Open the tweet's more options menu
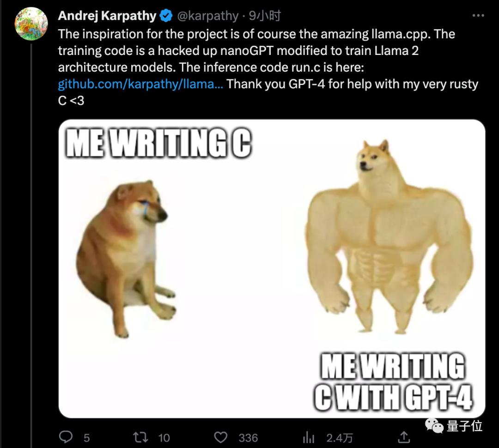This screenshot has height=448, width=499. click(478, 16)
